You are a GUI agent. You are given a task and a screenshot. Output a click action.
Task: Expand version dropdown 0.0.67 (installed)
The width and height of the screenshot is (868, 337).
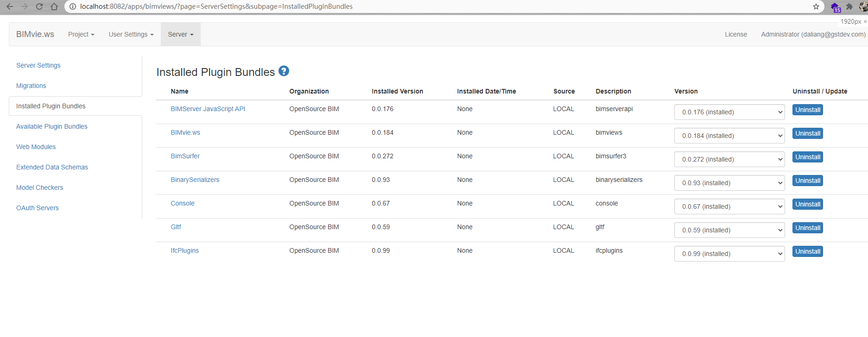pyautogui.click(x=729, y=206)
